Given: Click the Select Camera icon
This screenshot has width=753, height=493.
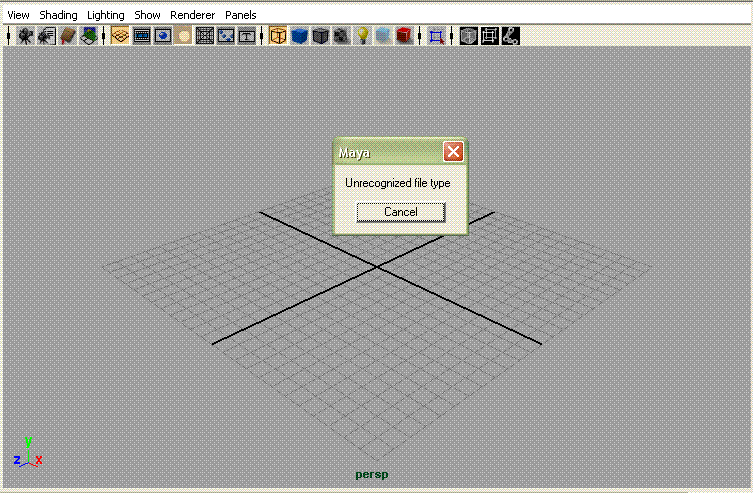Looking at the screenshot, I should [x=25, y=36].
